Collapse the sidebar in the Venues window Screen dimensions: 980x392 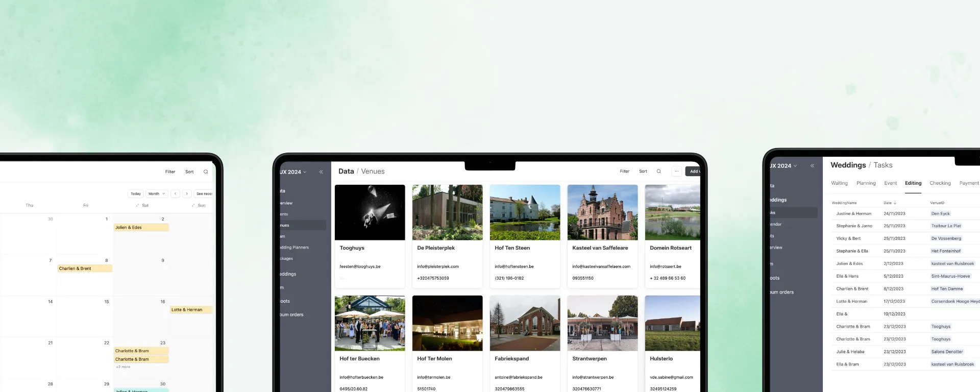point(321,172)
